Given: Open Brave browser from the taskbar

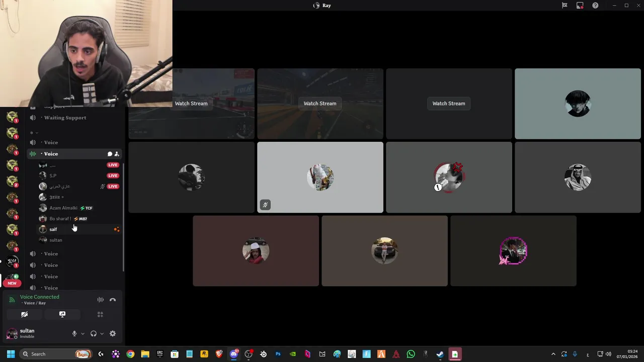Looking at the screenshot, I should coord(219,354).
